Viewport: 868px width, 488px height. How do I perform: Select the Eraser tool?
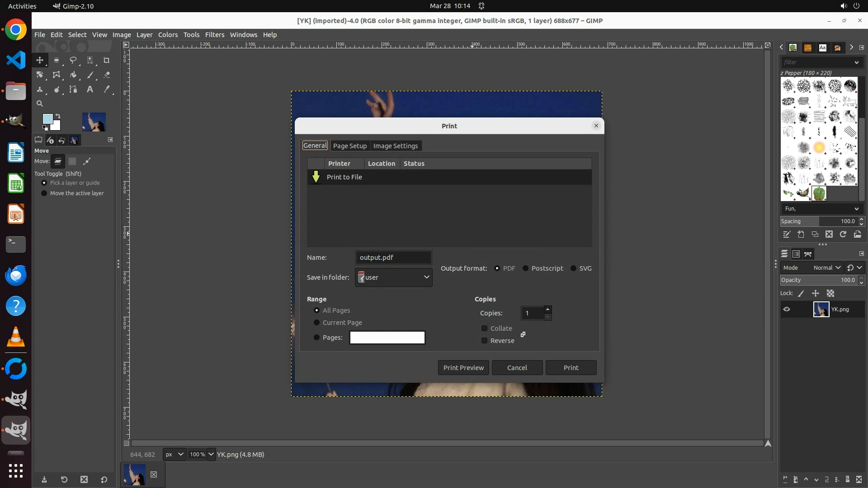(107, 75)
